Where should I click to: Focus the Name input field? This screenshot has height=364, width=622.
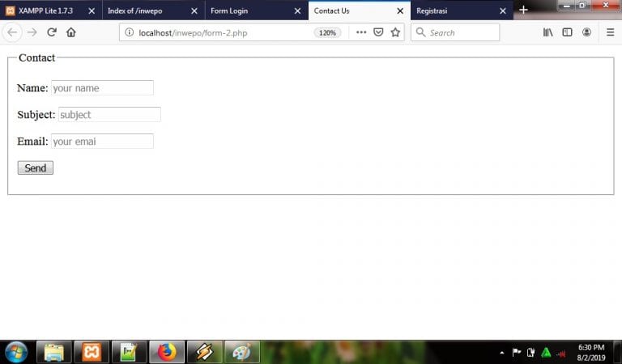[x=102, y=88]
